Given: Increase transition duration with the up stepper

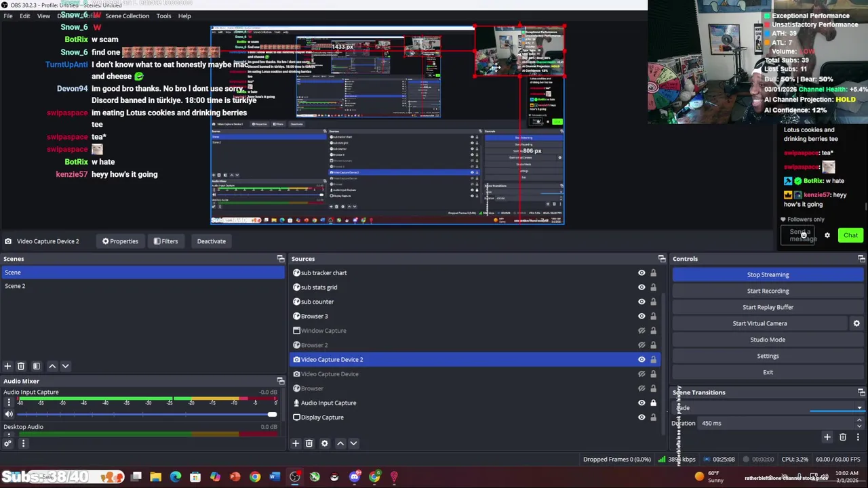Looking at the screenshot, I should 859,420.
